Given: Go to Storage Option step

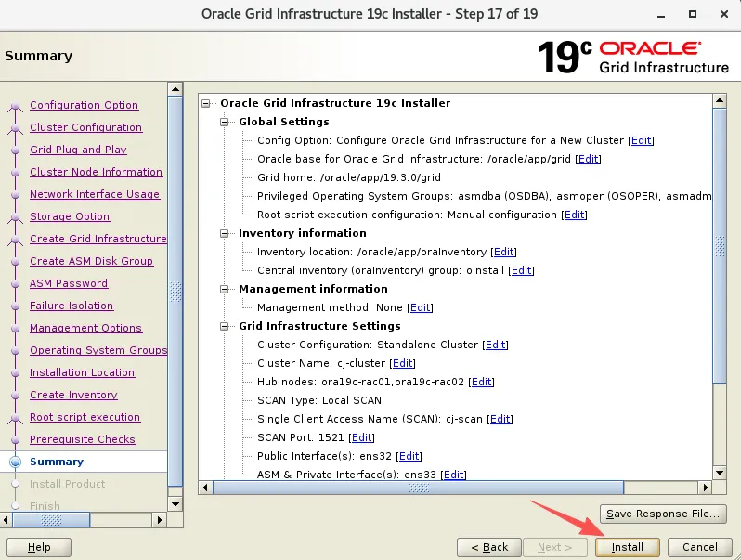Looking at the screenshot, I should tap(70, 216).
